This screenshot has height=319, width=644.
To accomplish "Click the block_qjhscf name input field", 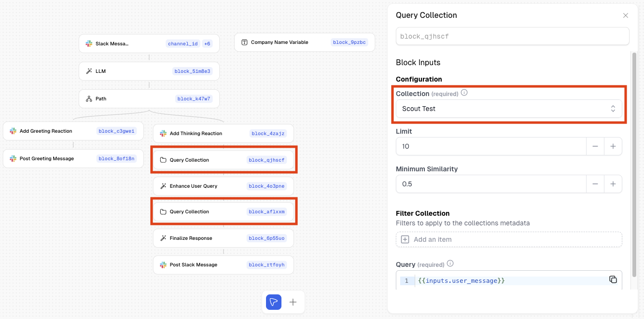I will pos(512,36).
